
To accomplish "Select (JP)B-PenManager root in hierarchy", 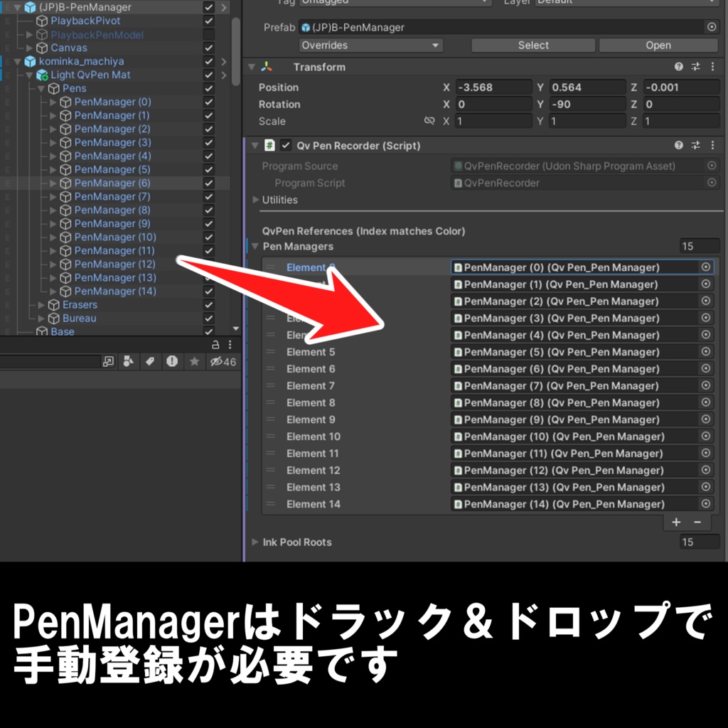I will coord(85,7).
